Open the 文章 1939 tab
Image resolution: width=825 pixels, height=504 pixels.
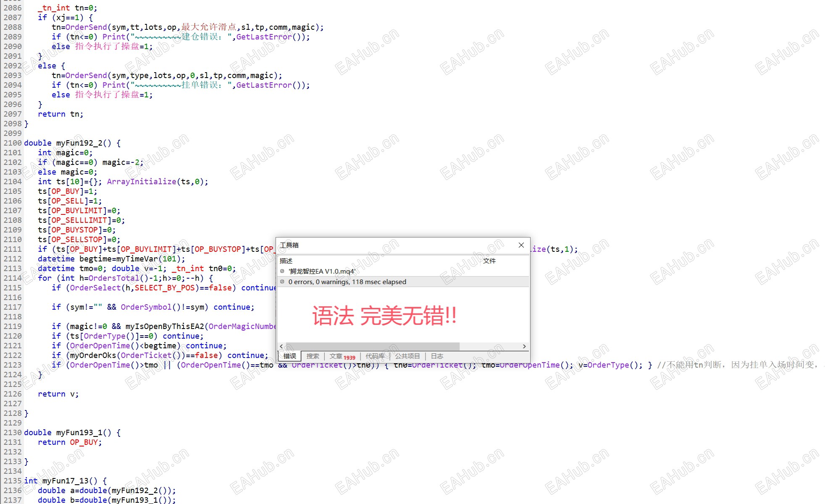click(342, 356)
